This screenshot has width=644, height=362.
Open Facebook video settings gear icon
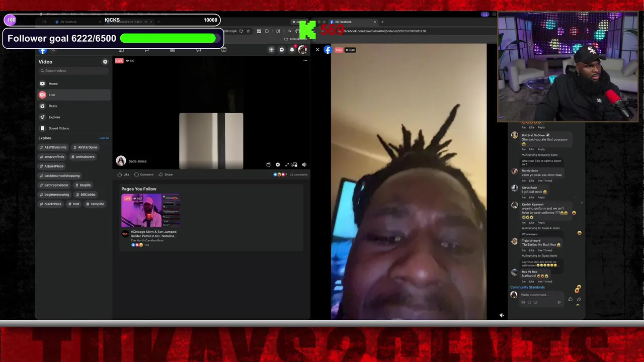[x=105, y=62]
